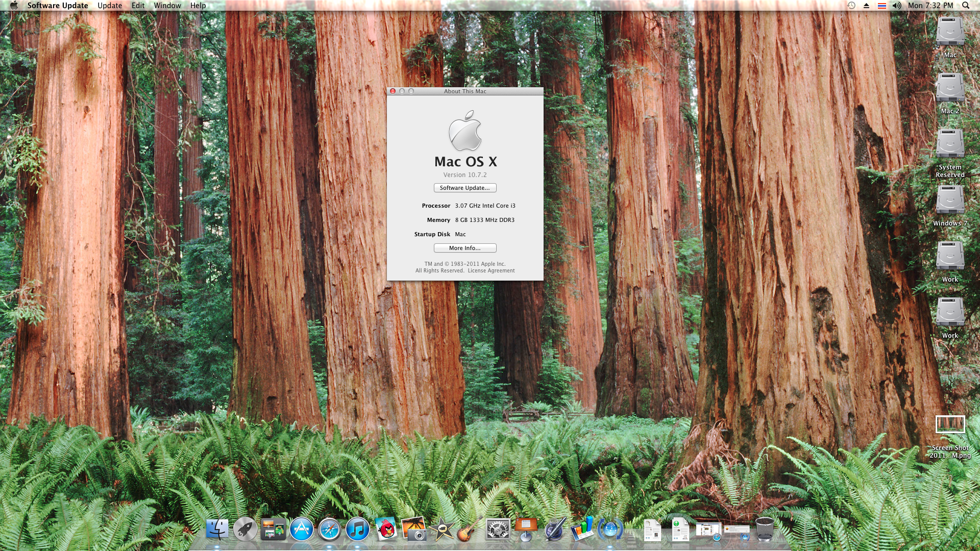Viewport: 980px width, 551px height.
Task: Open iMovie star icon in dock
Action: pyautogui.click(x=442, y=530)
